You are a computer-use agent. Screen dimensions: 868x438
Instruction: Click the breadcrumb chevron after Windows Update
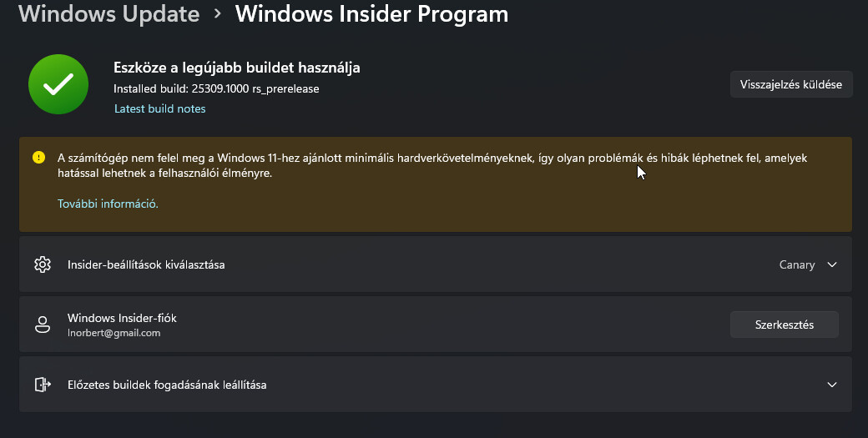click(x=218, y=14)
